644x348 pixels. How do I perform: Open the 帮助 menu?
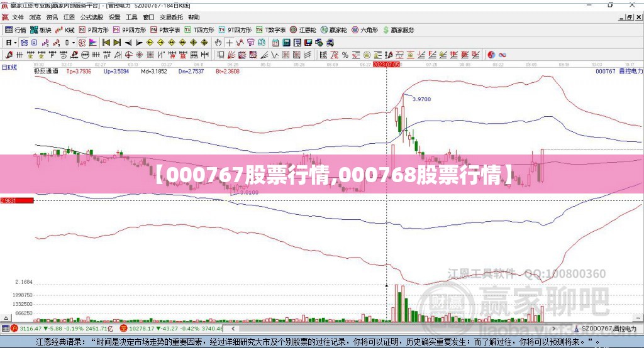[x=194, y=17]
